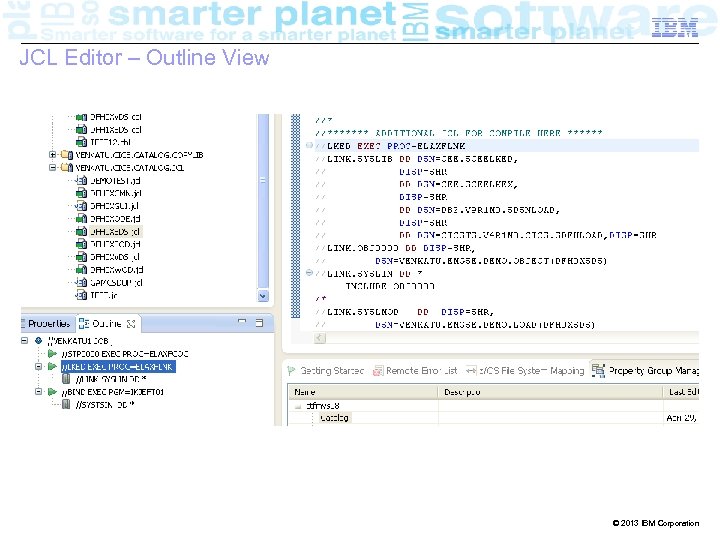This screenshot has height=540, width=720.
Task: Click the DFH0XVDS.cbl file icon
Action: [x=81, y=117]
